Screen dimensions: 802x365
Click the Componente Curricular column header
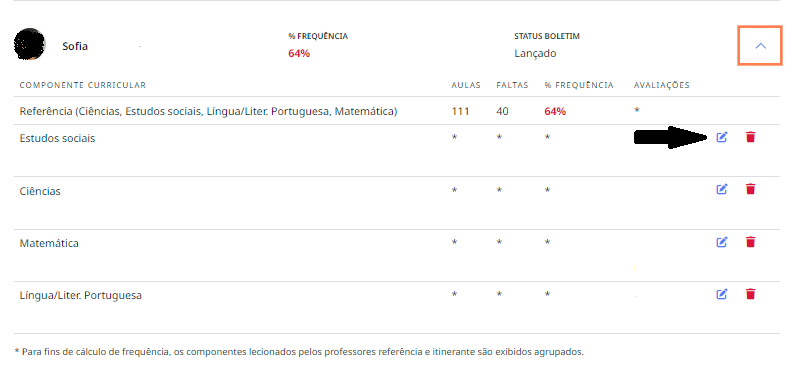[82, 85]
